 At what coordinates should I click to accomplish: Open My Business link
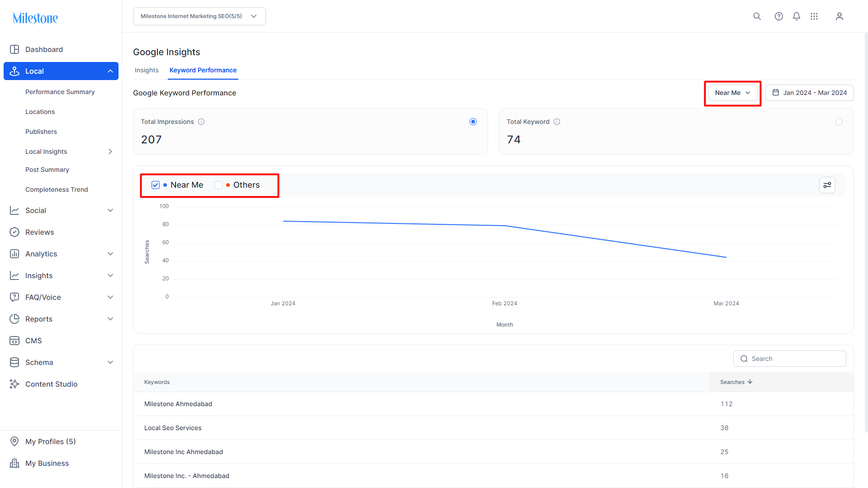pyautogui.click(x=47, y=463)
